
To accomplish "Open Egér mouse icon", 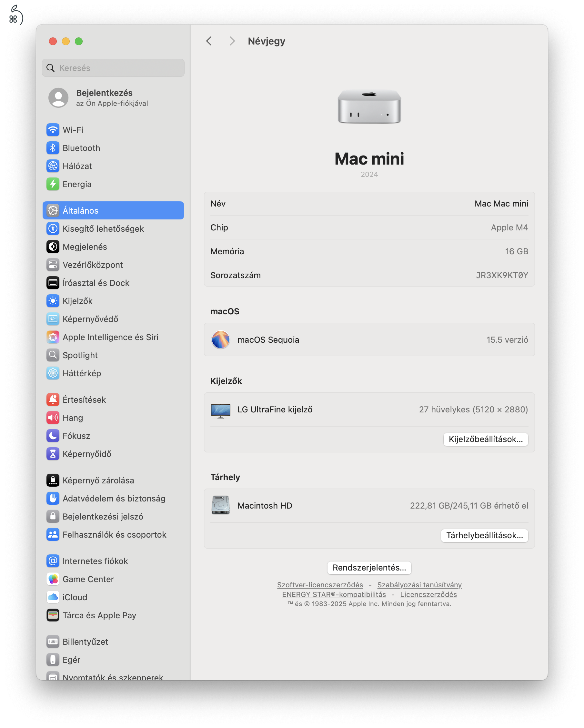I will click(x=53, y=660).
